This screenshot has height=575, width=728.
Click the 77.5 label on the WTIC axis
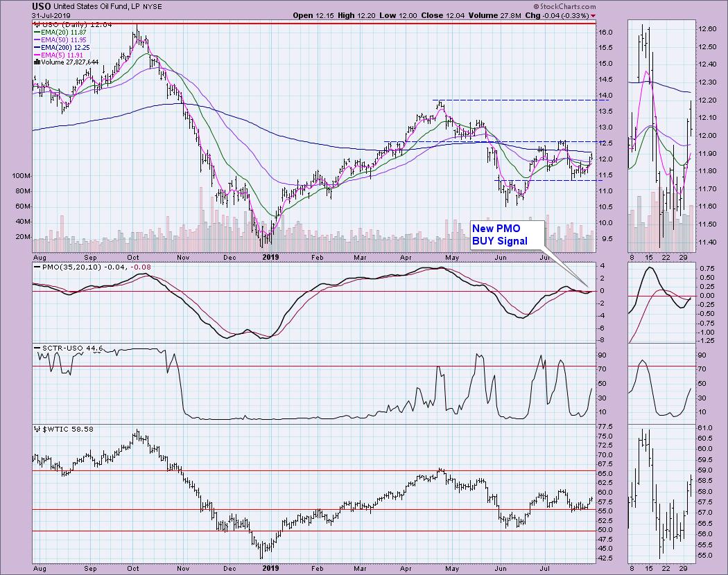(605, 427)
